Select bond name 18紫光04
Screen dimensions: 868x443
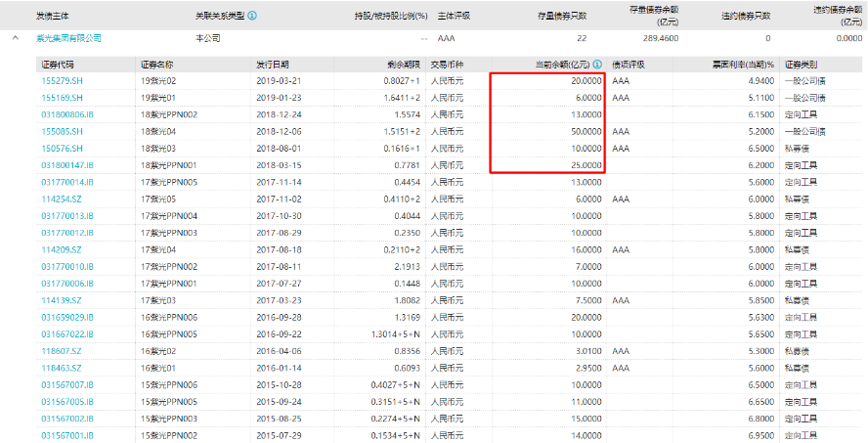158,132
